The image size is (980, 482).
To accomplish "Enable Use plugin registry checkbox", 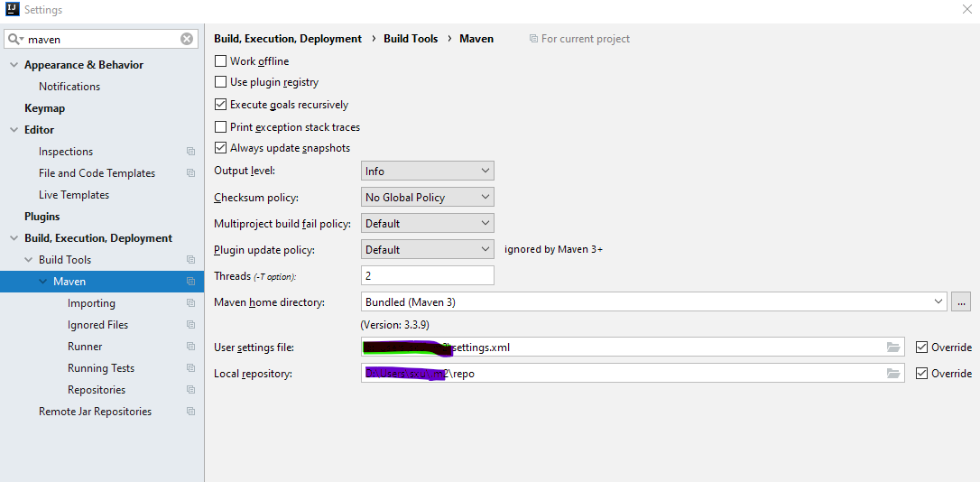I will 220,82.
